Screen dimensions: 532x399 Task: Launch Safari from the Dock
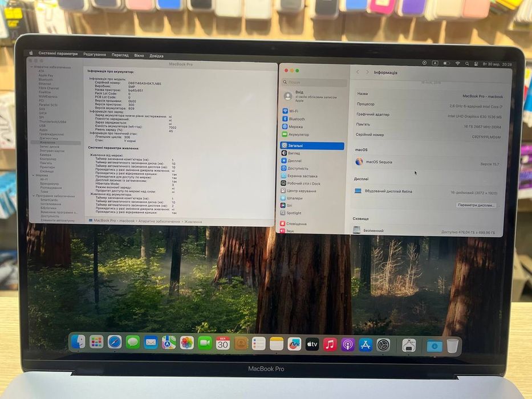[x=115, y=343]
